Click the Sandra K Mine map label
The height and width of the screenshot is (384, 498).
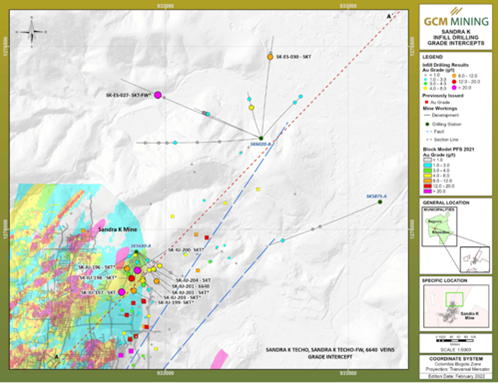(x=117, y=229)
